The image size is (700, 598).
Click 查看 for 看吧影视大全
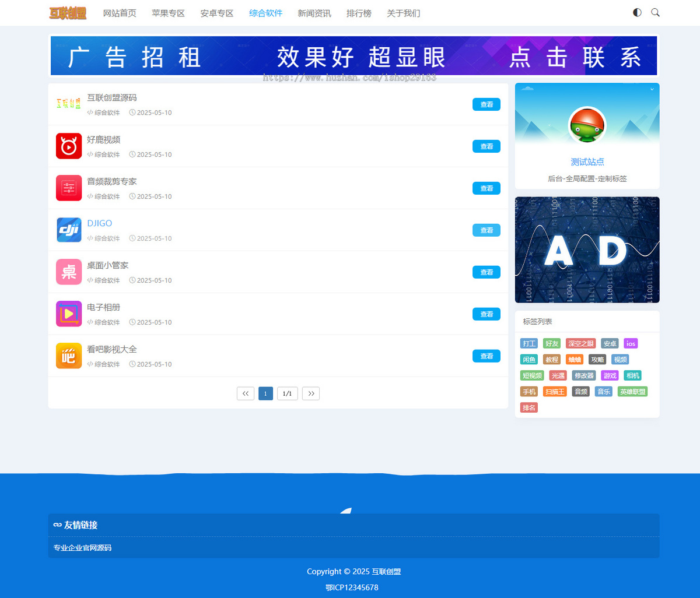487,356
